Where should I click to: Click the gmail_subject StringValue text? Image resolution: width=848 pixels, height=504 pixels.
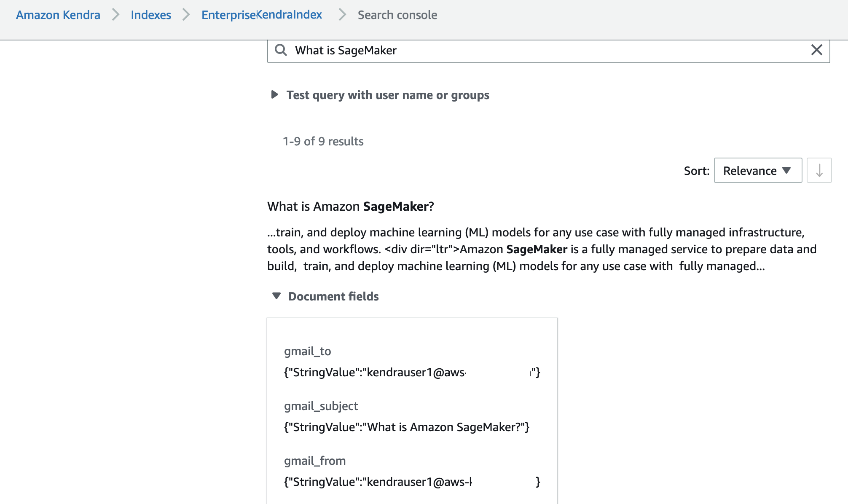coord(406,427)
